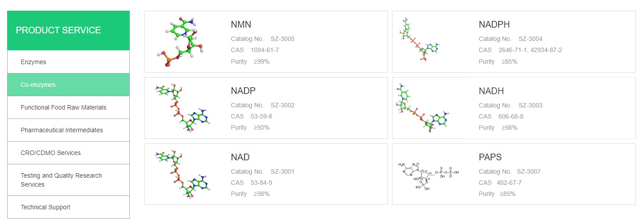The image size is (644, 224).
Task: Open the NADP product title
Action: coord(243,91)
